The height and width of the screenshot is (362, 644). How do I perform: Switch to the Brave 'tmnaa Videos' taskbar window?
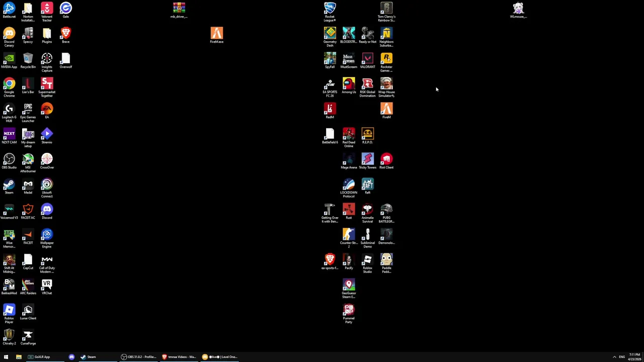180,357
